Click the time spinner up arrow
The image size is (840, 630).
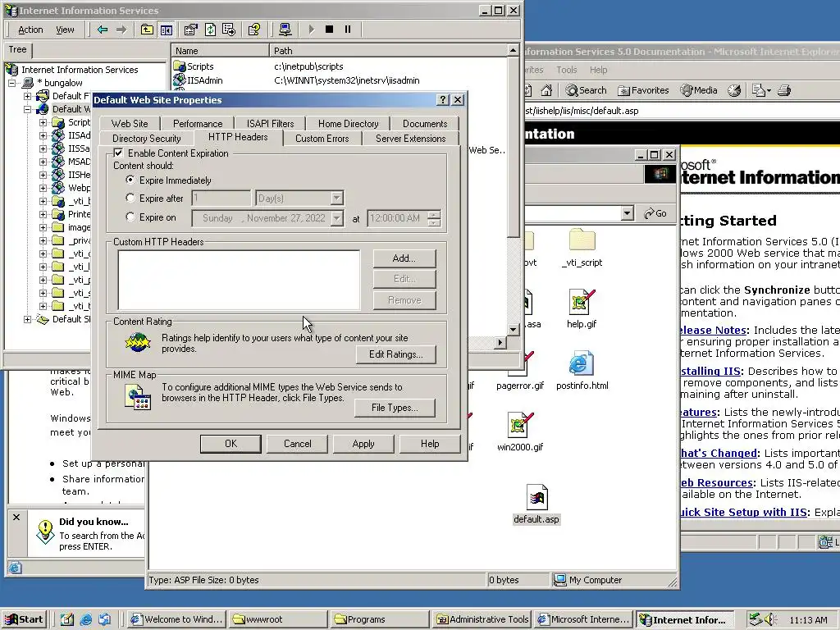coord(435,214)
